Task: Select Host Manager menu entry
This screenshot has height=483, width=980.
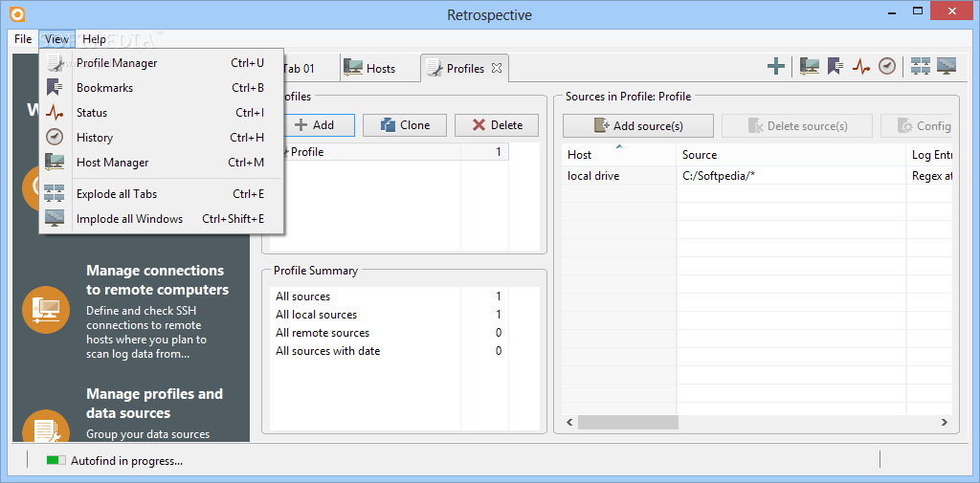Action: pos(161,163)
